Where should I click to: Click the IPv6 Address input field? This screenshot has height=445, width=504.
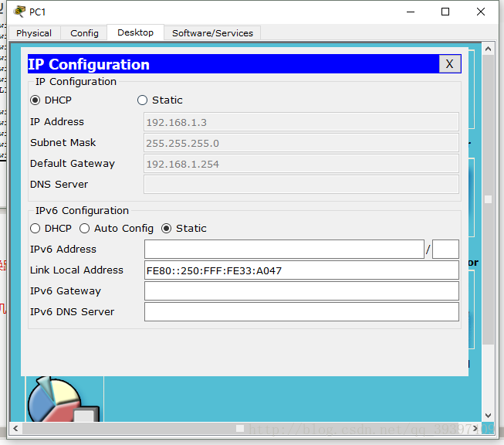coord(284,249)
